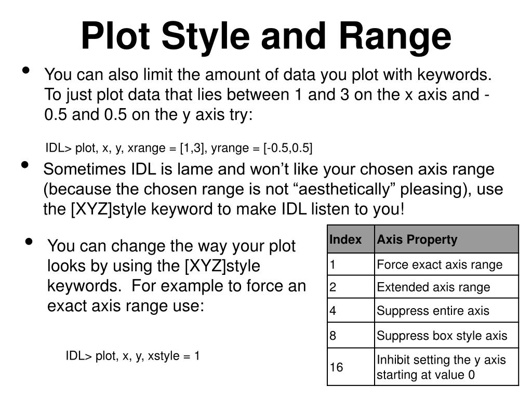Viewport: 532px width, 399px height.
Task: Click the first bullet point about limiting data
Action: pos(268,95)
